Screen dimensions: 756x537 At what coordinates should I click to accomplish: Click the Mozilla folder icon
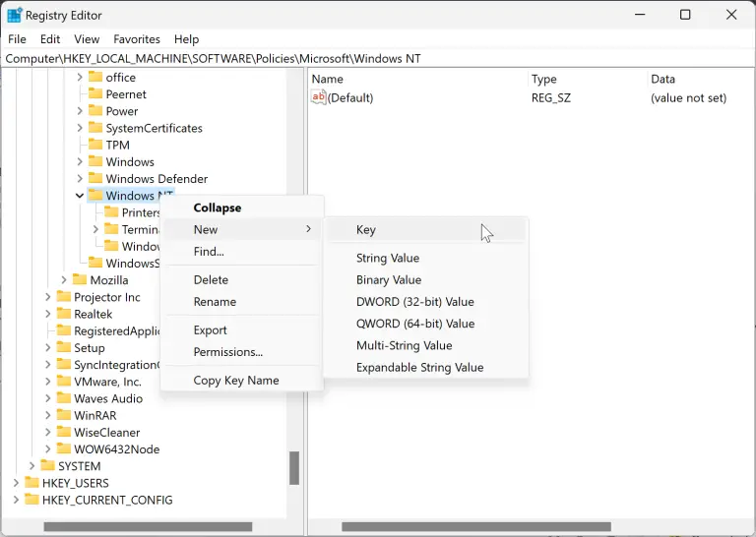[80, 280]
